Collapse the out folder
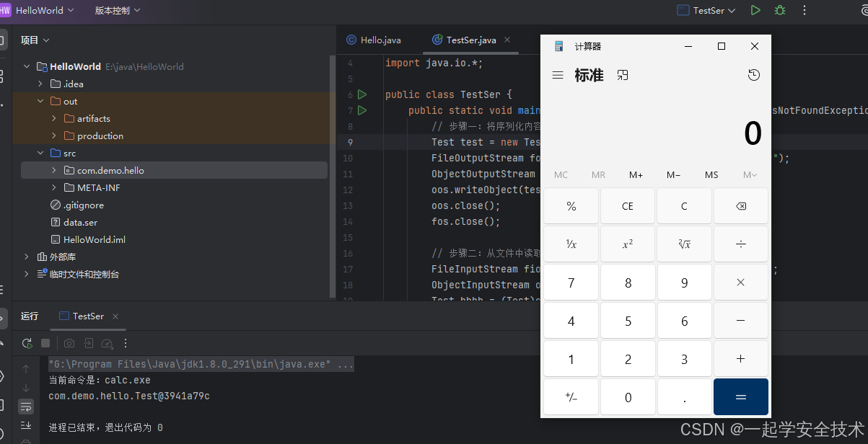This screenshot has height=444, width=868. 41,101
